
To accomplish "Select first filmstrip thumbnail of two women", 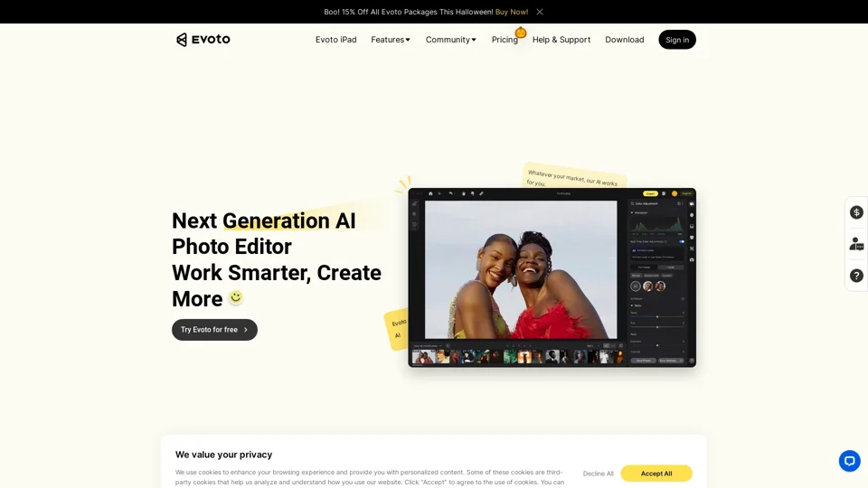I will point(423,357).
